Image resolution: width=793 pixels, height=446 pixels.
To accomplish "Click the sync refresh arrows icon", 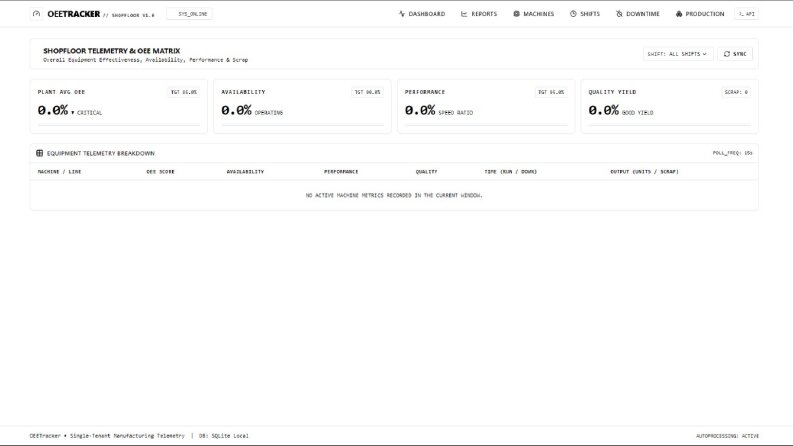I will 727,54.
